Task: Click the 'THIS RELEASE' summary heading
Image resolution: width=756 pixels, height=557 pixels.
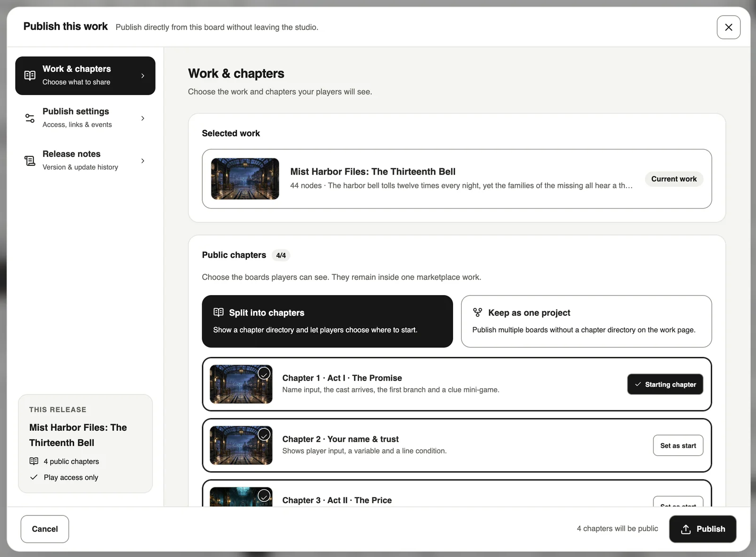Action: [x=58, y=409]
